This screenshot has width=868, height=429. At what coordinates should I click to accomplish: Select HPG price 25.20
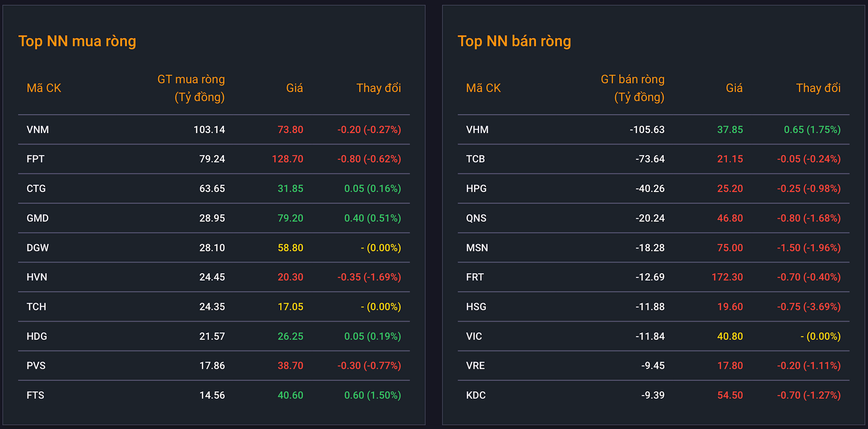click(730, 189)
